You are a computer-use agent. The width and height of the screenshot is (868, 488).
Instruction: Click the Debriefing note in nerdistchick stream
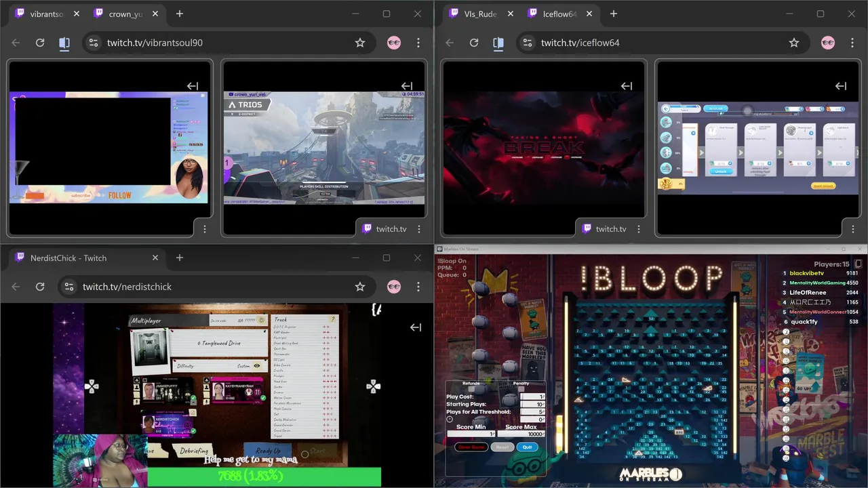click(x=193, y=451)
